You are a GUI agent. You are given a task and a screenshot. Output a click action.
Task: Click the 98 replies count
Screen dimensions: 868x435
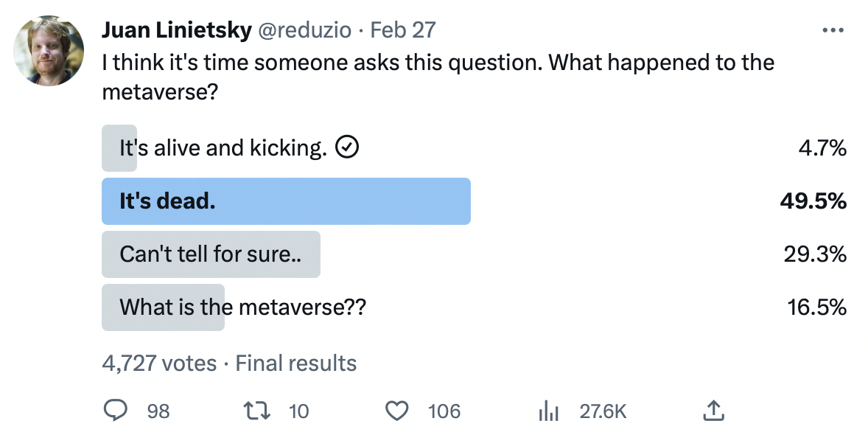click(x=158, y=411)
